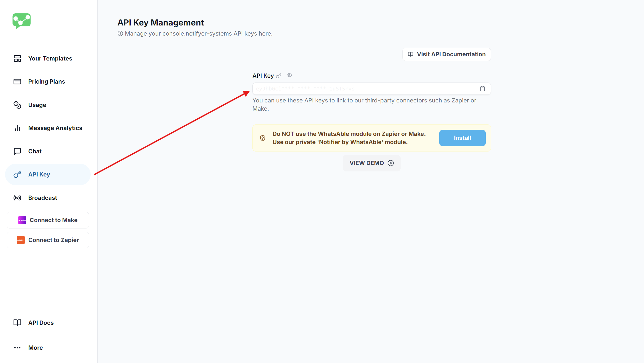Click the Chat speech bubble icon
This screenshot has height=363, width=644.
point(17,151)
